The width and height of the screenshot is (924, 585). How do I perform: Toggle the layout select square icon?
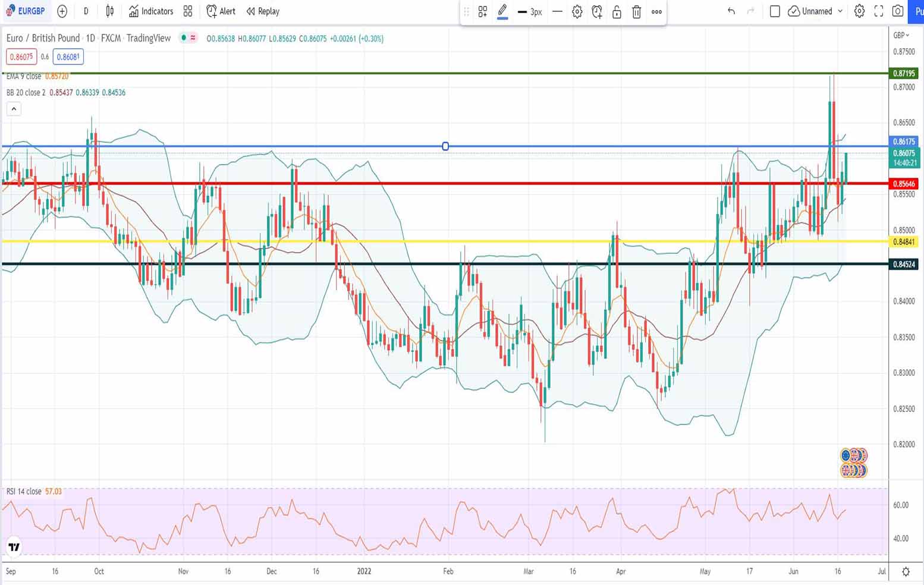pos(774,11)
